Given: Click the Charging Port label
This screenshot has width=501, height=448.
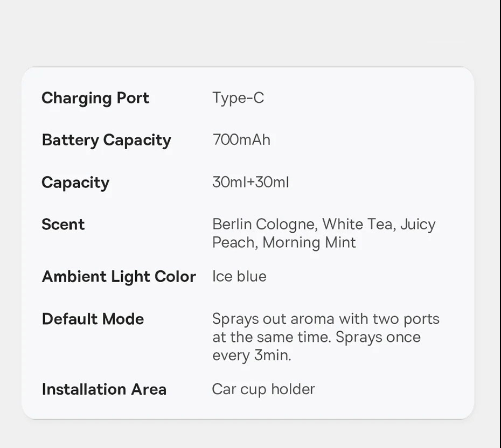Looking at the screenshot, I should 95,98.
